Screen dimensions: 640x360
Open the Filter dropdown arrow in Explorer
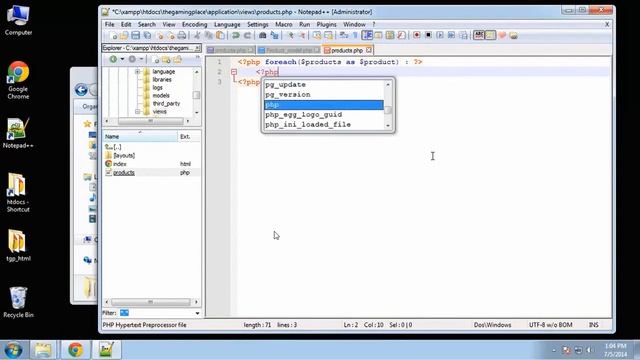click(198, 313)
